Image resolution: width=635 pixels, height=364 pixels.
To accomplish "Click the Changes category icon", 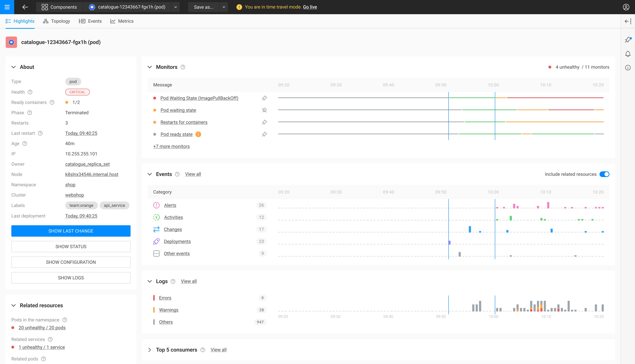I will point(156,229).
